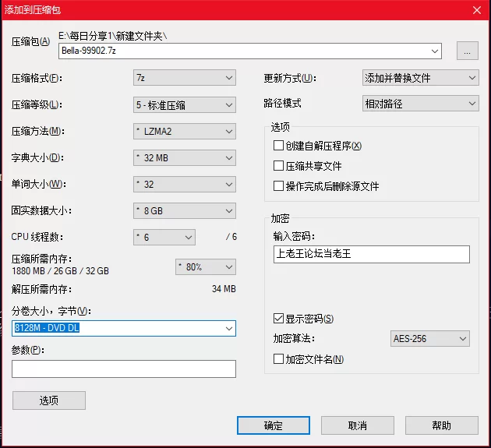Open the 更新方式 添加并替换文件 dropdown
The image size is (491, 448).
(421, 78)
